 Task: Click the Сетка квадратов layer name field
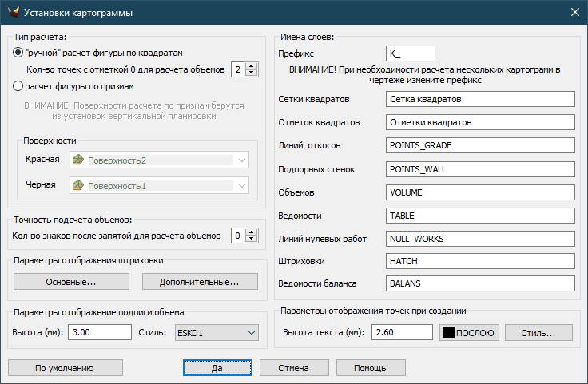tap(479, 100)
